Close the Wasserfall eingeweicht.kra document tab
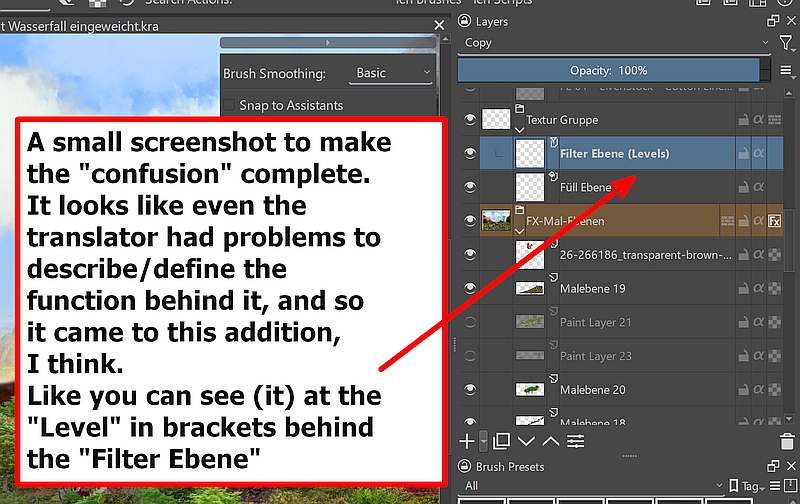This screenshot has width=800, height=504. click(x=439, y=25)
